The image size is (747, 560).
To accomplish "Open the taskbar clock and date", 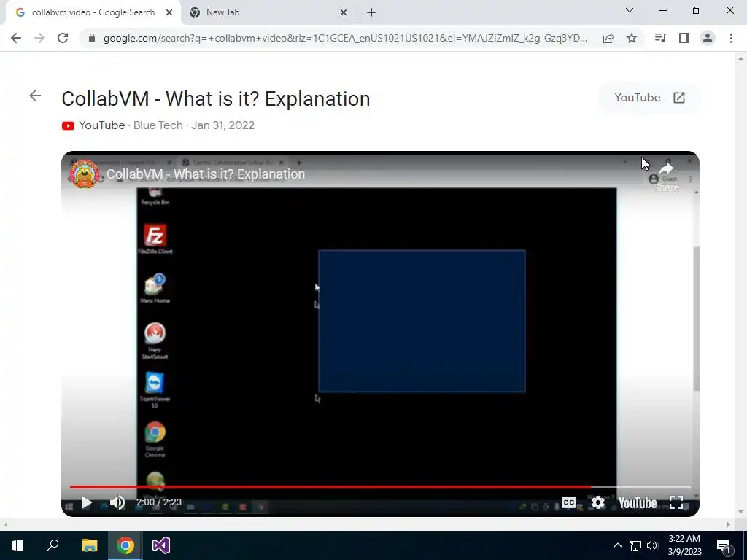I will 684,545.
